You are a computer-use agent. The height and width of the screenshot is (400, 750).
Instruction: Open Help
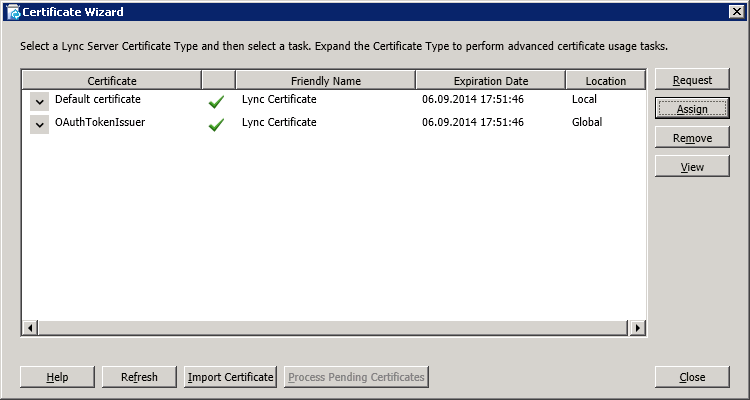(57, 377)
